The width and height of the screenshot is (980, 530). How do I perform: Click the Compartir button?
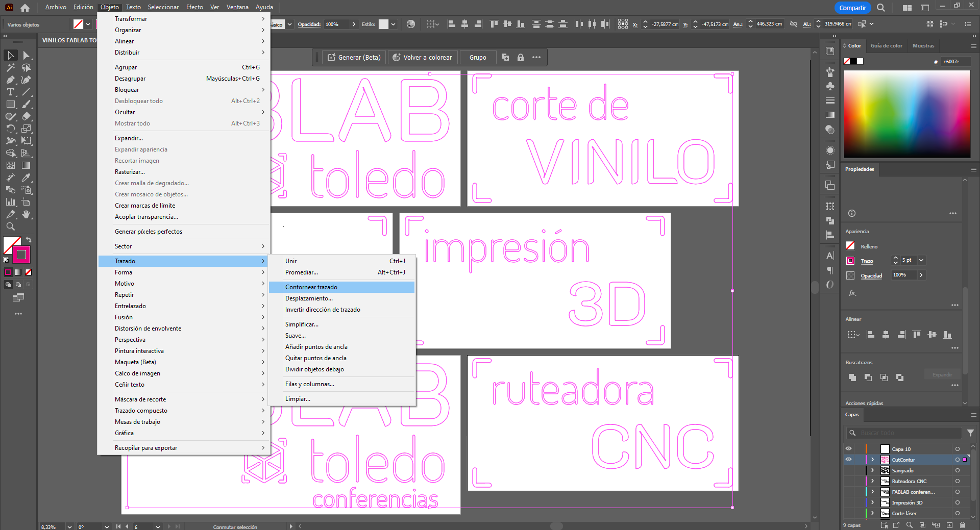[852, 8]
